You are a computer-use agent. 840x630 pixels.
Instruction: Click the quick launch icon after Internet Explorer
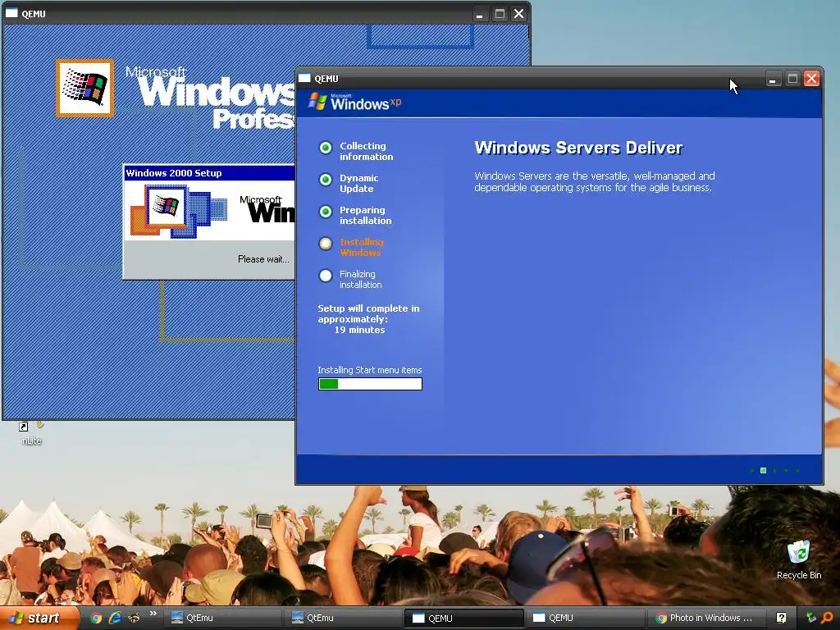click(x=134, y=618)
